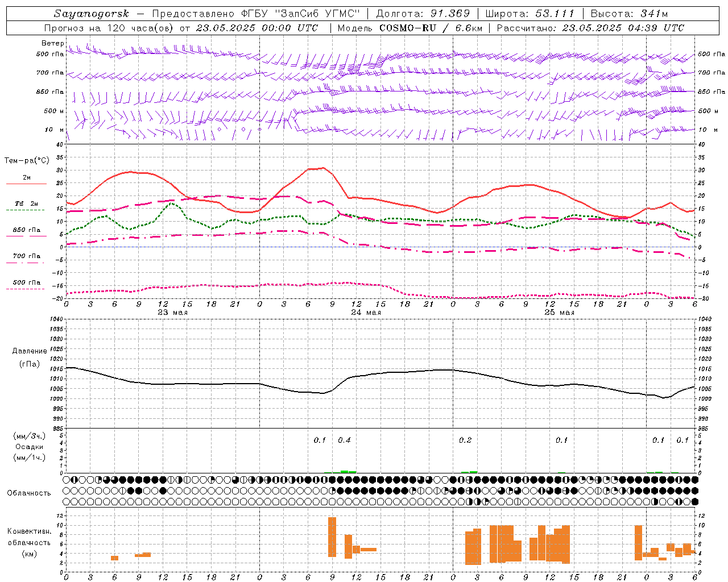This screenshot has height=582, width=728.
Task: Click the left '10 м' wind level label
Action: [54, 130]
